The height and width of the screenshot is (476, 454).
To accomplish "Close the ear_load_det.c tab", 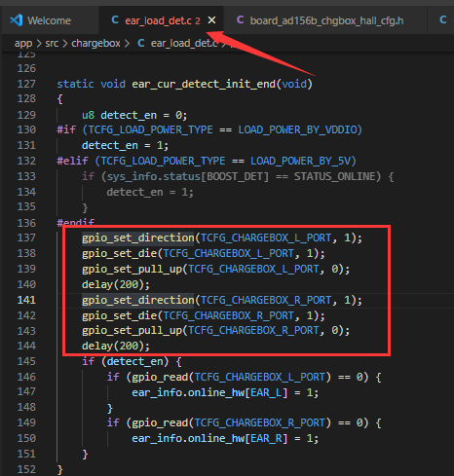I will (x=211, y=20).
